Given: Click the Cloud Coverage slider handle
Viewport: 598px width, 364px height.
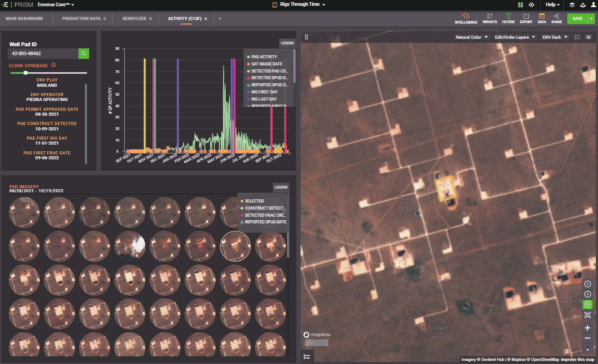Looking at the screenshot, I should pyautogui.click(x=26, y=73).
